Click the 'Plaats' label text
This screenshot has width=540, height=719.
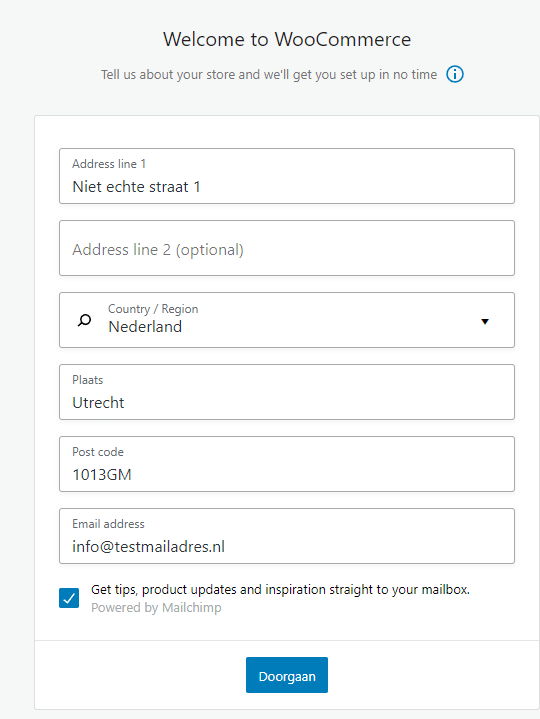coord(88,380)
